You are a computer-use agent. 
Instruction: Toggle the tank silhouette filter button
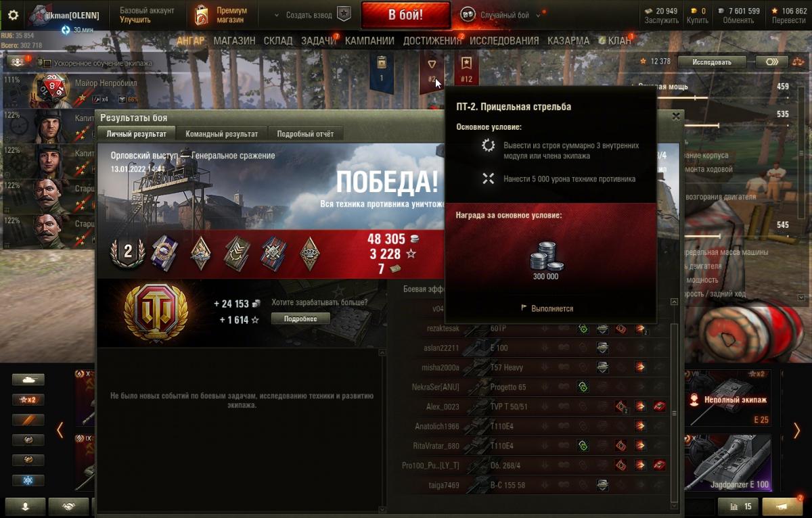28,379
